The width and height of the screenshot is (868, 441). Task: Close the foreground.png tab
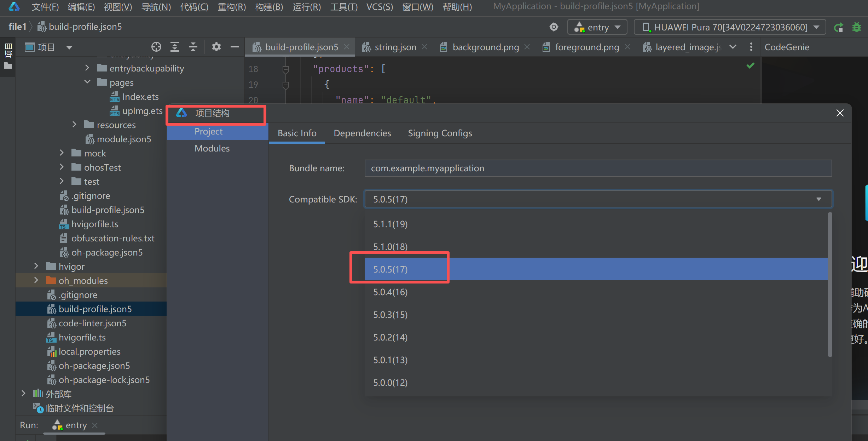627,47
